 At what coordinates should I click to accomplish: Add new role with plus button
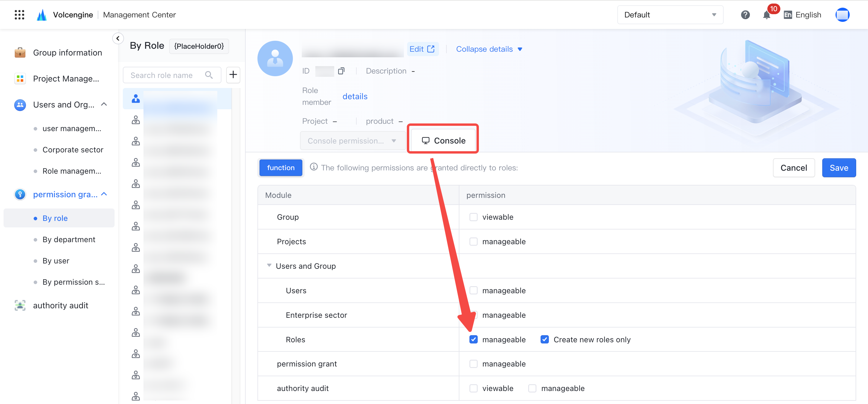[233, 74]
